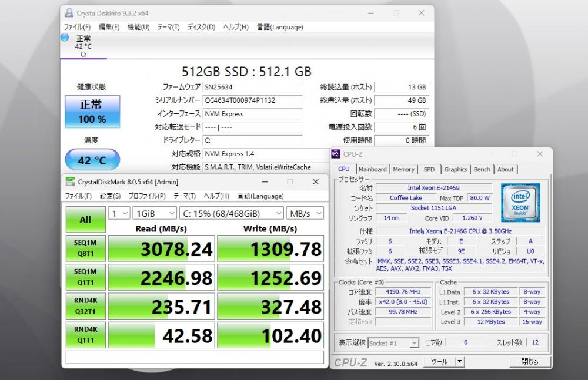Open 言語(Language) menu in CrystalDiskMark

point(260,196)
